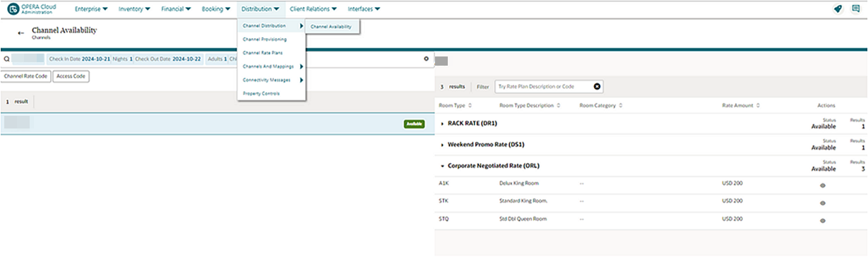Click the Channel Rate Code button
The image size is (868, 257).
25,76
